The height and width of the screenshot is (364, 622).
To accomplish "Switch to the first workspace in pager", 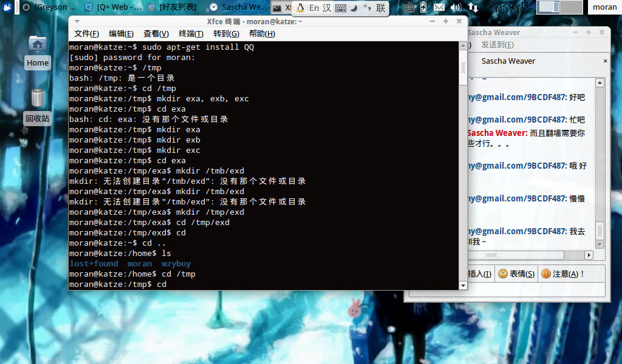I will pyautogui.click(x=549, y=7).
